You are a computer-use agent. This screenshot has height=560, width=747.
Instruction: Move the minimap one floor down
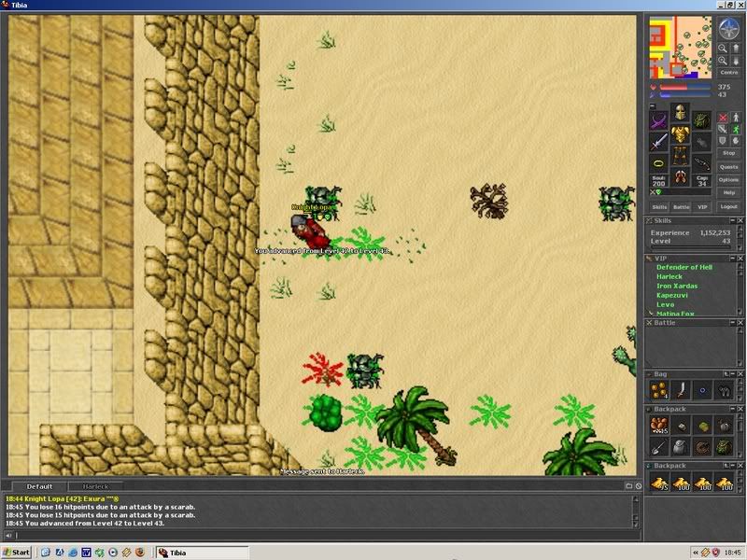coord(736,61)
